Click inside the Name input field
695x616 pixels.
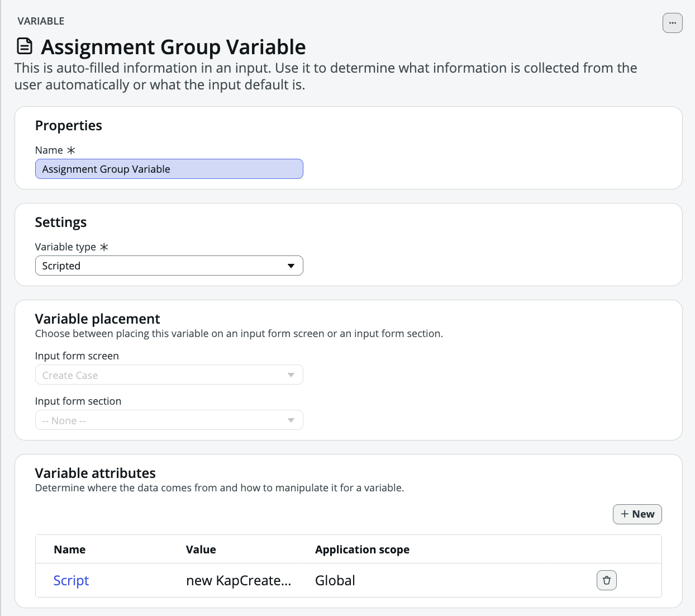[x=169, y=169]
